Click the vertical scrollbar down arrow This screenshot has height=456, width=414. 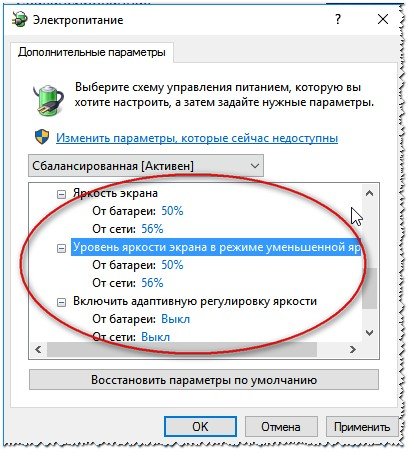[x=369, y=333]
